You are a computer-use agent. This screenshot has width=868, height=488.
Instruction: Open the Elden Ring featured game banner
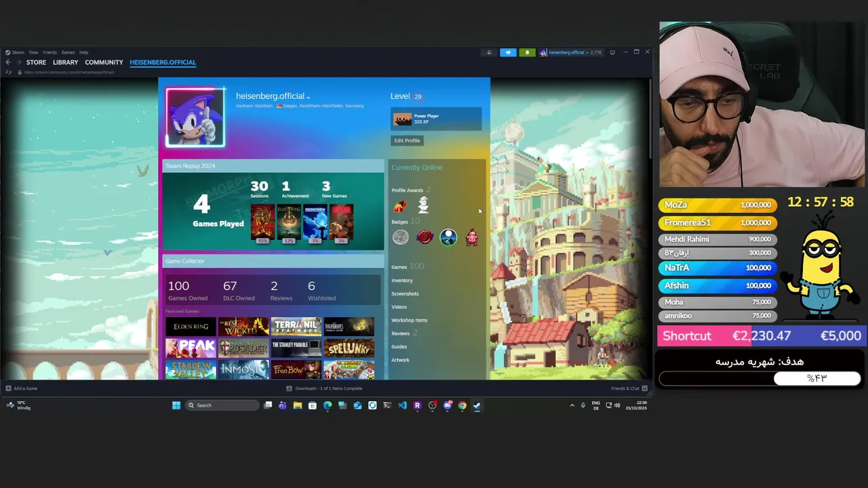point(191,327)
